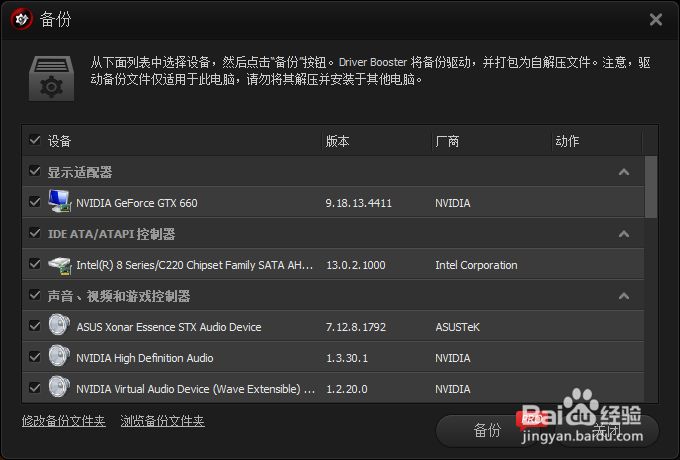Screen dimensions: 680x460
Task: Click the 声音、视频和游戏控制器 group label
Action: [x=119, y=296]
